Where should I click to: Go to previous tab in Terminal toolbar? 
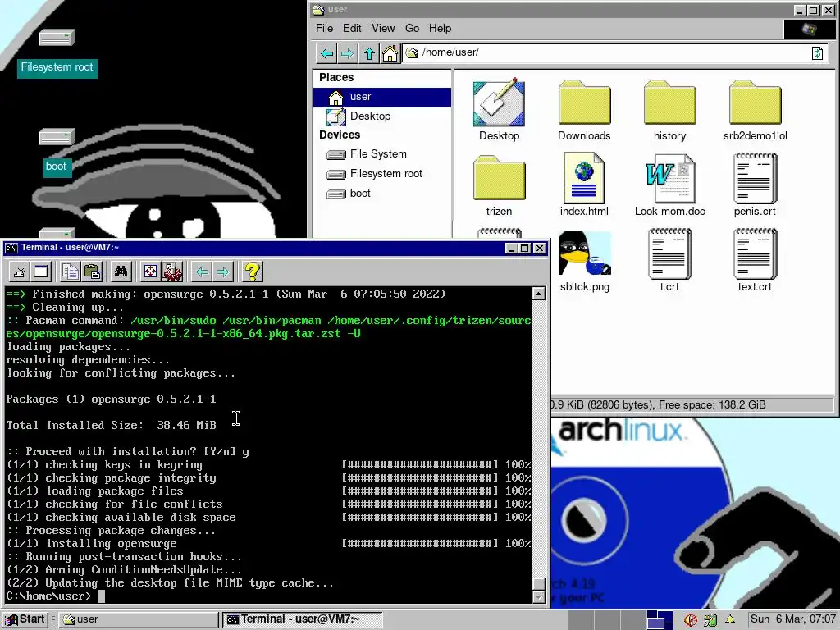[202, 272]
